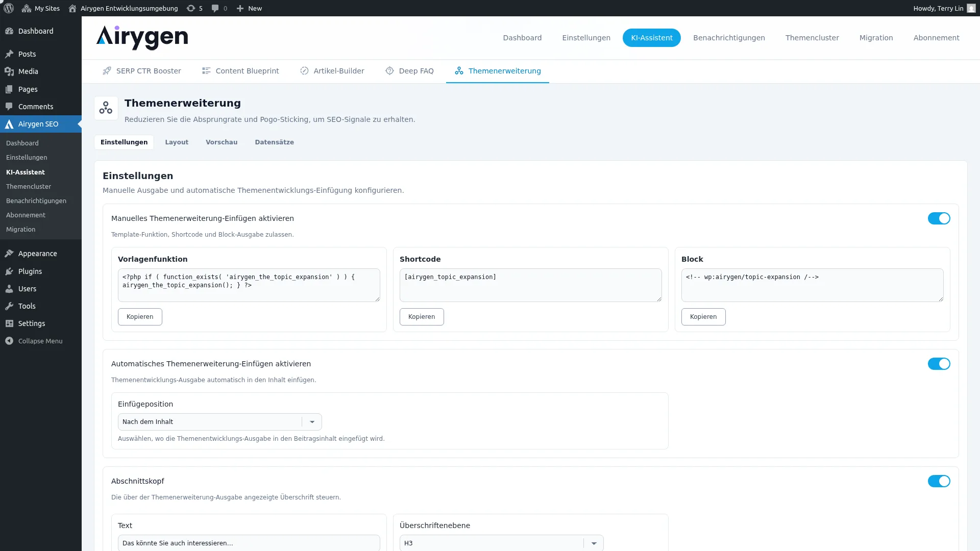Click Terry Lin's avatar icon
The image size is (980, 551).
(x=971, y=8)
